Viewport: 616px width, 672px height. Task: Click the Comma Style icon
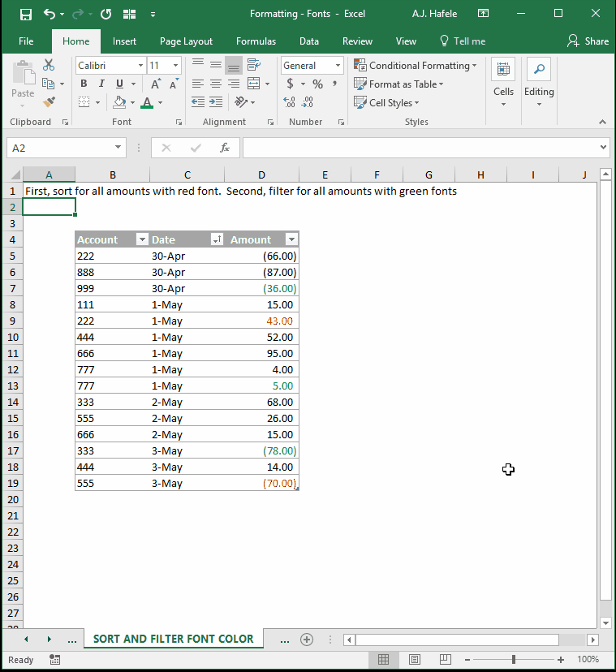pyautogui.click(x=335, y=84)
